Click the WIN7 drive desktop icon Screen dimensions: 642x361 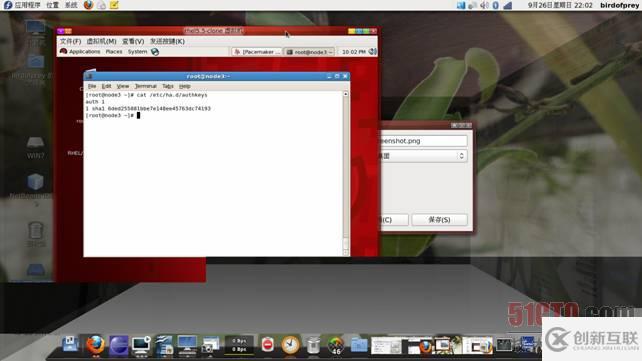point(35,148)
